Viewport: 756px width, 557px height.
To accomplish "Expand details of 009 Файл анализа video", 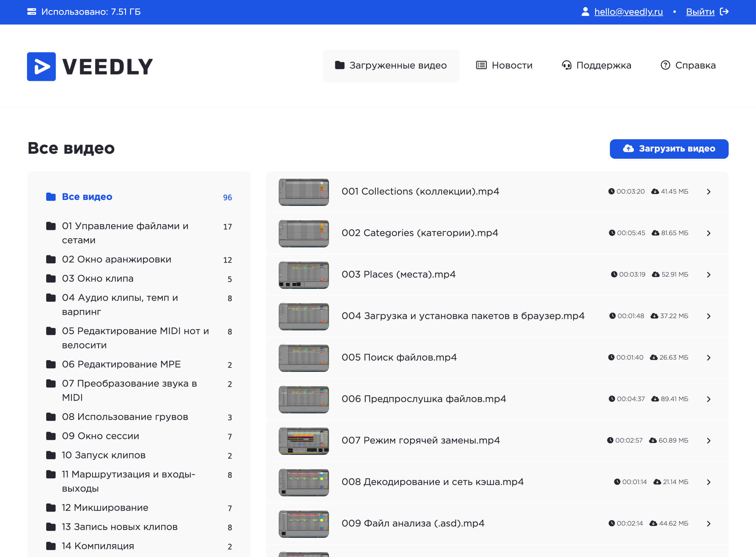I will (x=709, y=523).
